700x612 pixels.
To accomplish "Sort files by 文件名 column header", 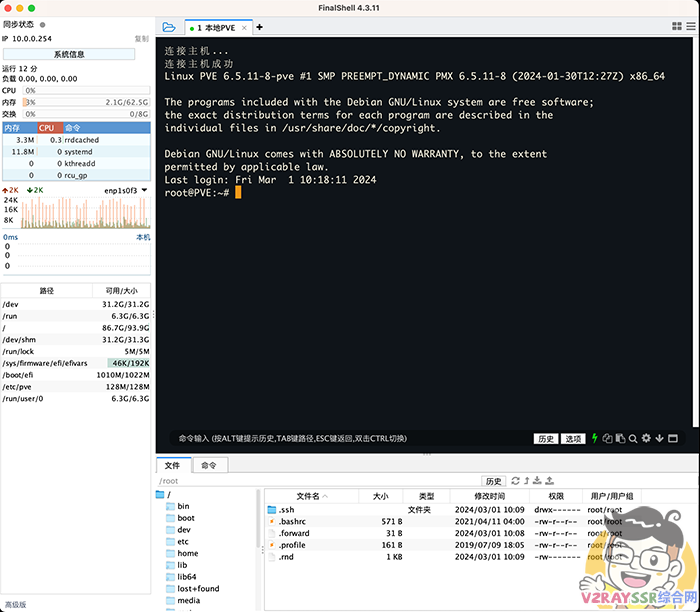I will [309, 496].
